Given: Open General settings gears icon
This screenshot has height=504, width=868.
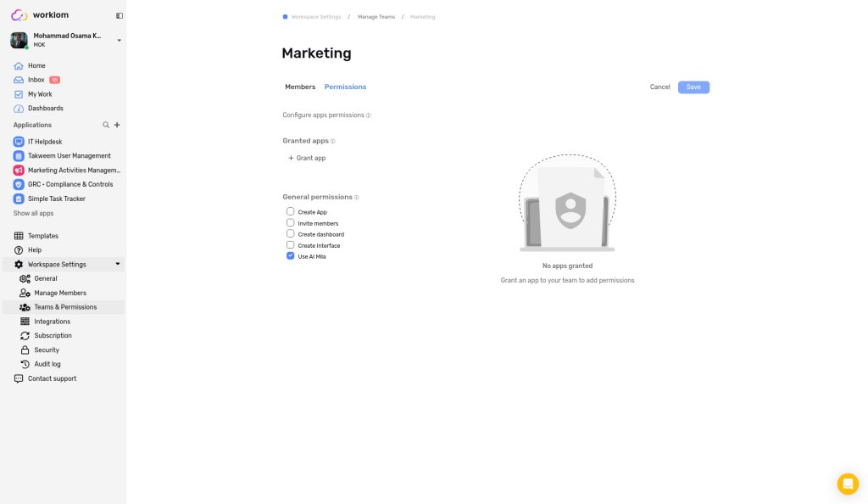Looking at the screenshot, I should [25, 278].
